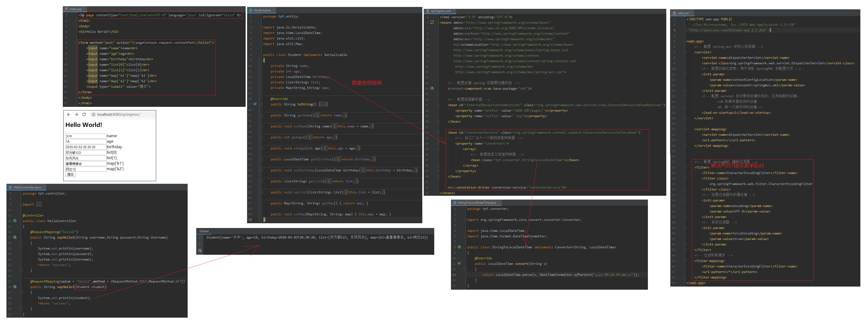The image size is (868, 326).
Task: Click 'load-on-startup' line in web.xml
Action: pos(736,113)
